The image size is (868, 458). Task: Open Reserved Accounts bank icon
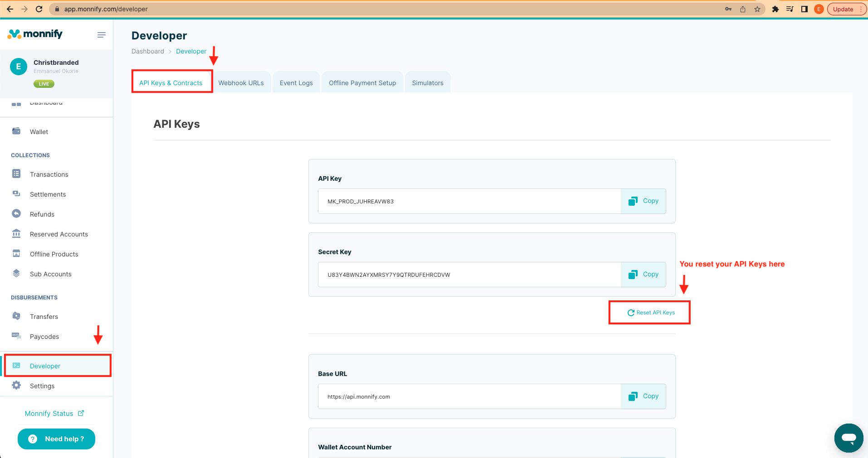pos(16,234)
